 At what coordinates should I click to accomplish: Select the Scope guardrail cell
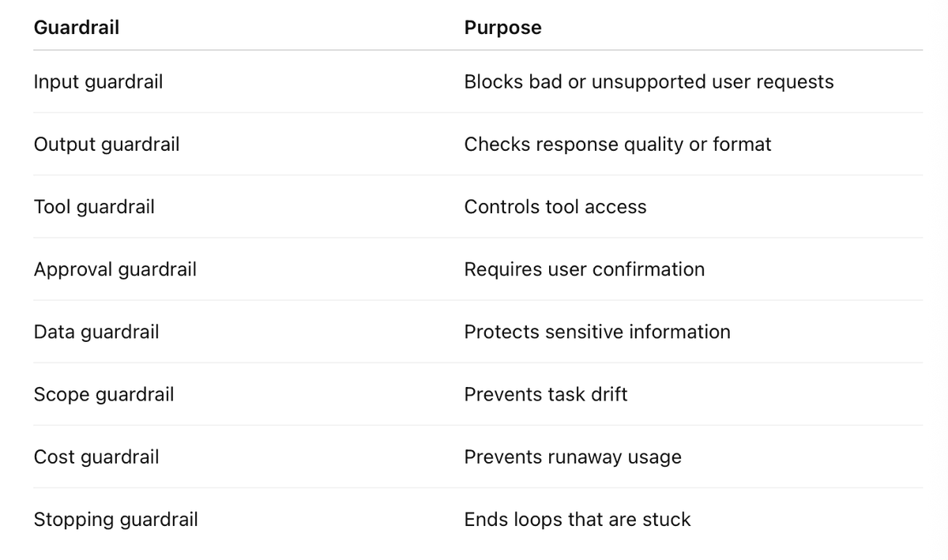click(x=103, y=393)
